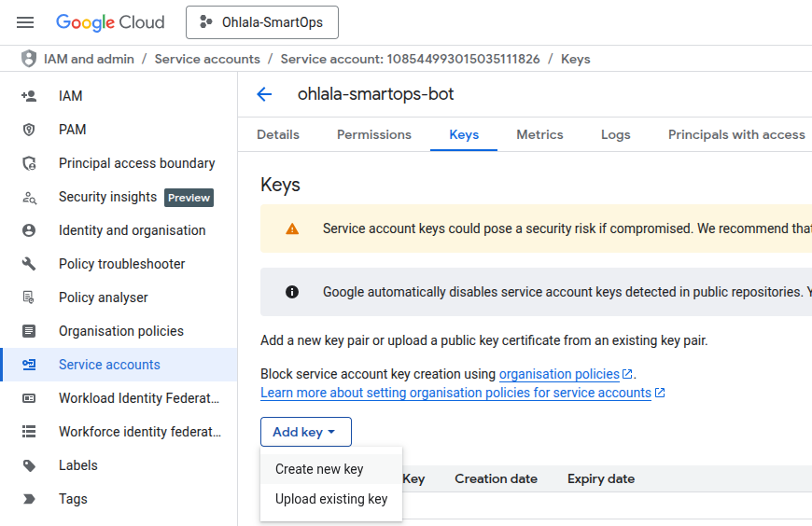This screenshot has height=526, width=812.
Task: Click the ohlala-smartops-bot title
Action: click(x=375, y=94)
